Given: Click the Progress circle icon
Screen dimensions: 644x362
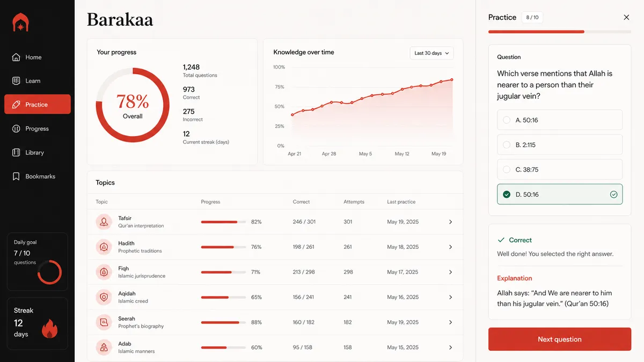Looking at the screenshot, I should pyautogui.click(x=16, y=129).
